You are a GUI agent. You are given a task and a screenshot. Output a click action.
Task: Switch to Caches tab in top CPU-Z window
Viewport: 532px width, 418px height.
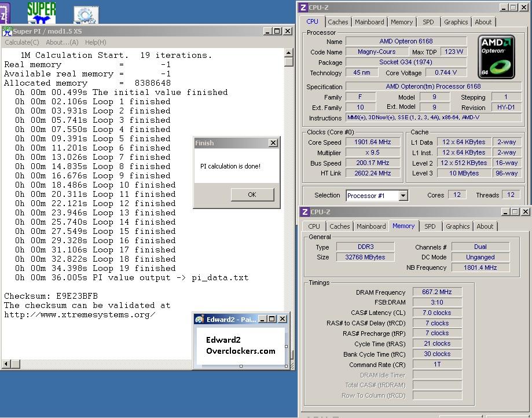pyautogui.click(x=338, y=22)
